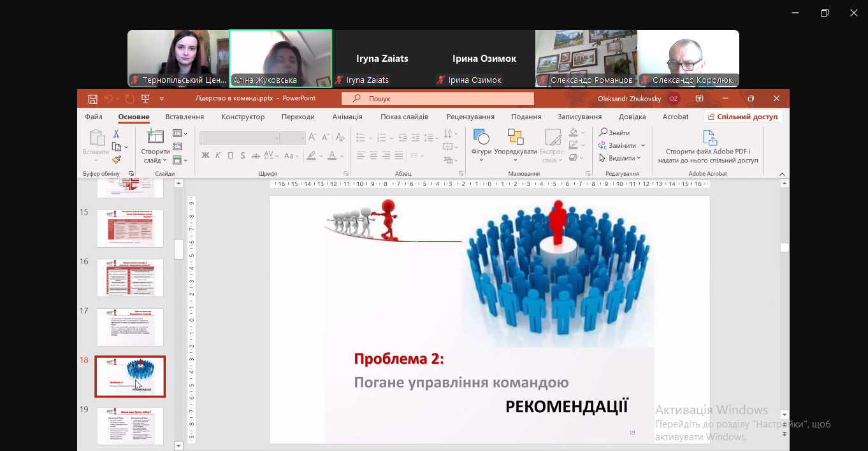Switch to the Показ слайдів tab

(405, 117)
